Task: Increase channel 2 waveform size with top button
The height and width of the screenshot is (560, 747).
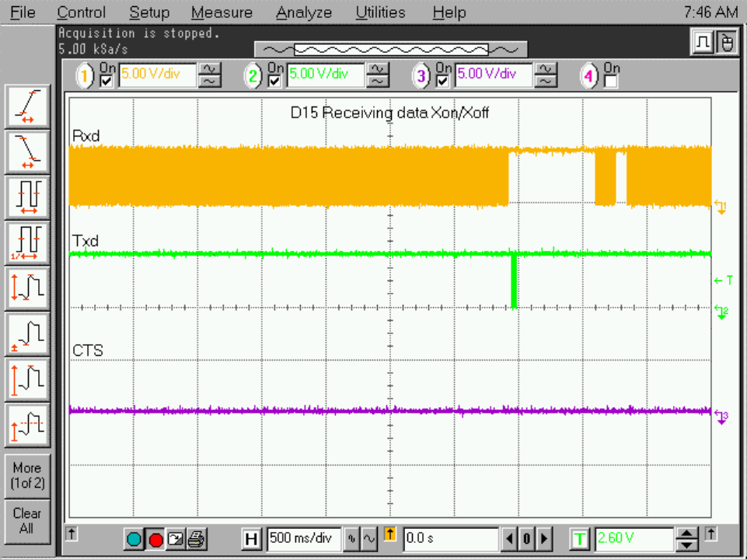Action: pos(377,70)
